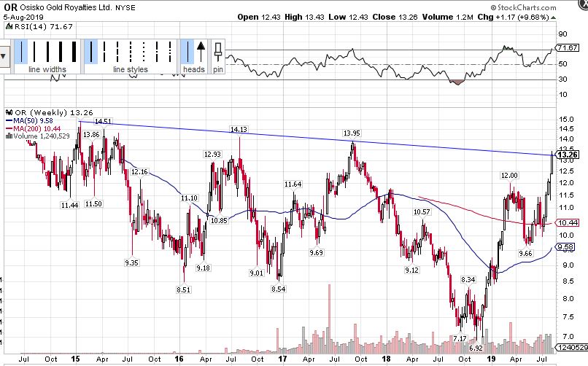Screen dimensions: 588x366
Task: Click the 16 year marker on time axis
Action: point(179,359)
